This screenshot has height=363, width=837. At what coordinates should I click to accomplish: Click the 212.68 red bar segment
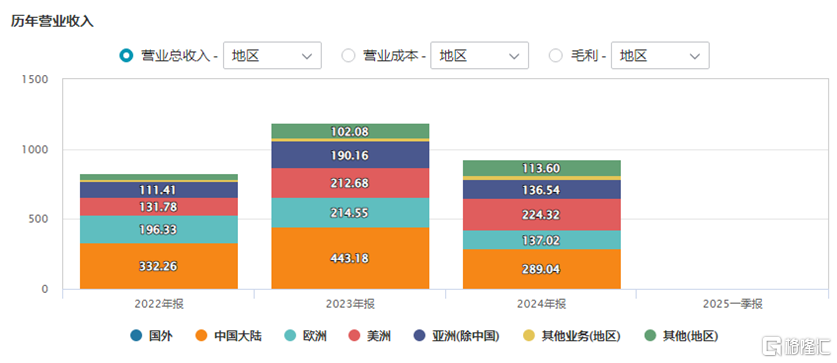click(x=350, y=183)
